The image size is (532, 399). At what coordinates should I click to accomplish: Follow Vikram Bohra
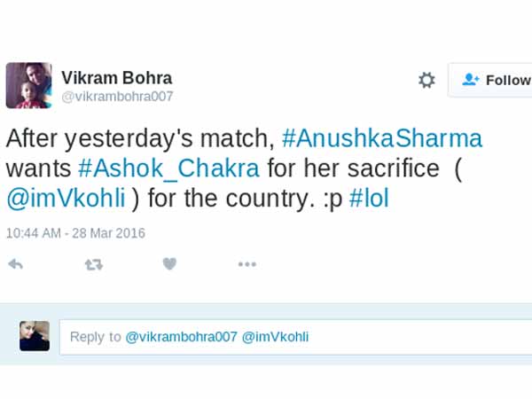click(497, 81)
